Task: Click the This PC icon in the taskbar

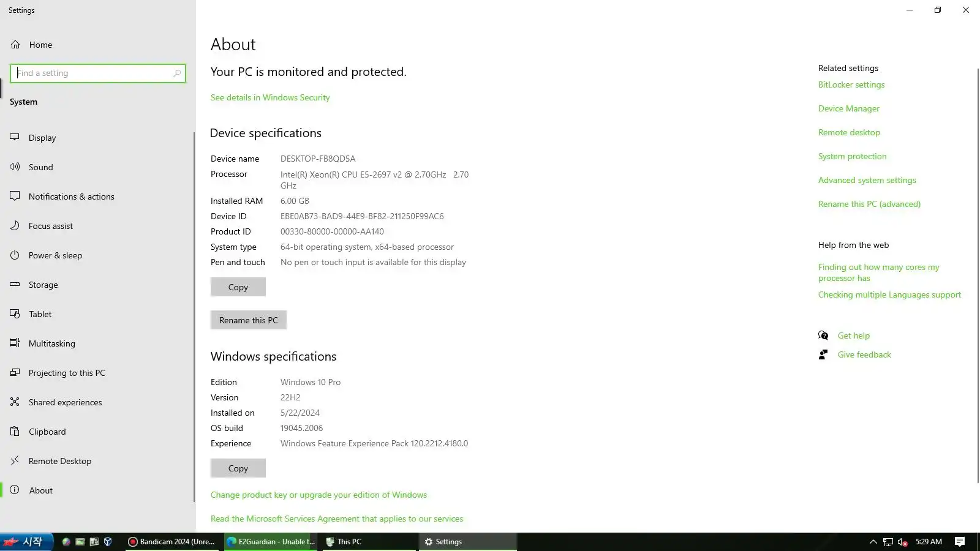Action: (x=330, y=542)
